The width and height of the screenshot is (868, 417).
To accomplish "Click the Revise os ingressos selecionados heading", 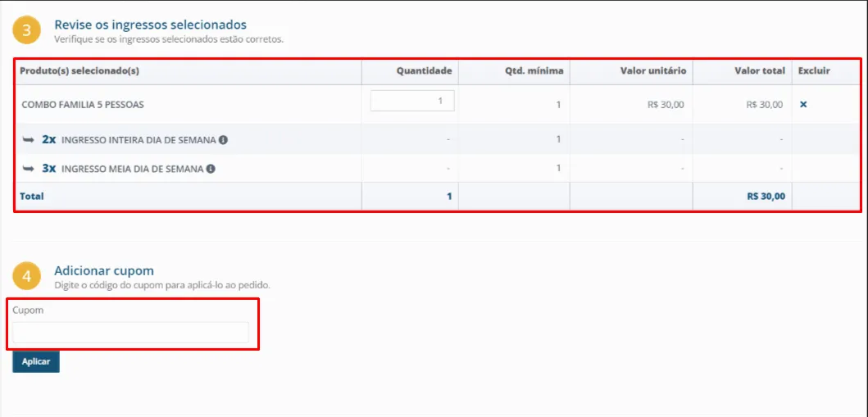I will [151, 25].
